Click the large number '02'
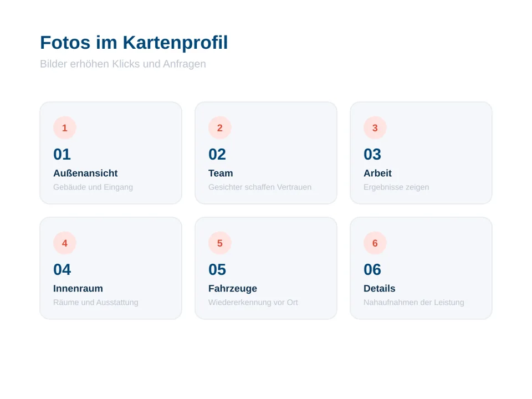The width and height of the screenshot is (532, 399). pos(217,155)
